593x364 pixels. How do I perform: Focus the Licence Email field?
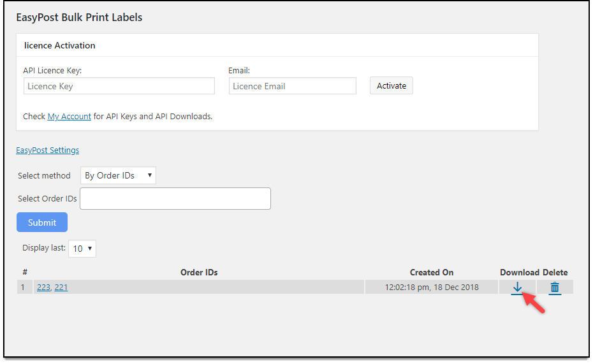coord(292,86)
